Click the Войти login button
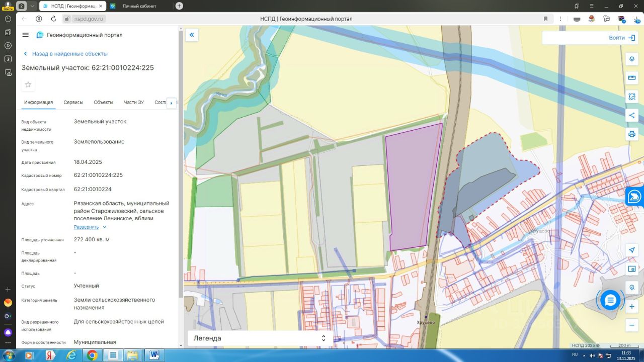 [622, 38]
